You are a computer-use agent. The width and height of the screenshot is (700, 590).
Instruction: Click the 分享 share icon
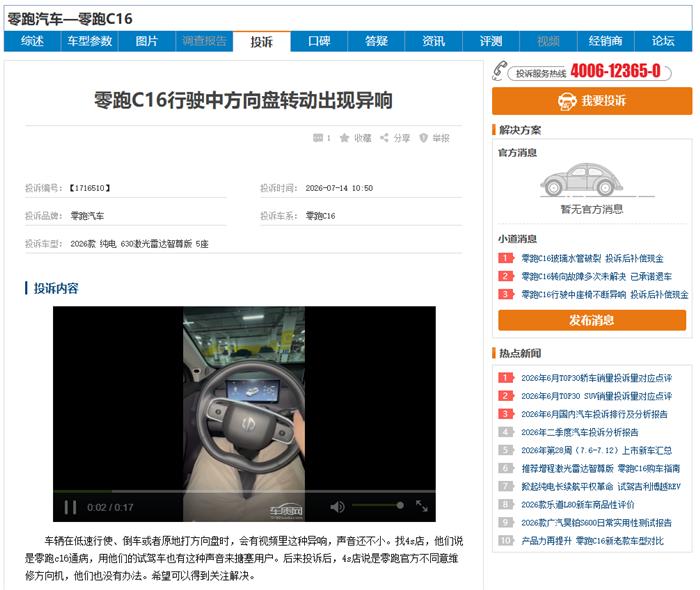(x=384, y=138)
